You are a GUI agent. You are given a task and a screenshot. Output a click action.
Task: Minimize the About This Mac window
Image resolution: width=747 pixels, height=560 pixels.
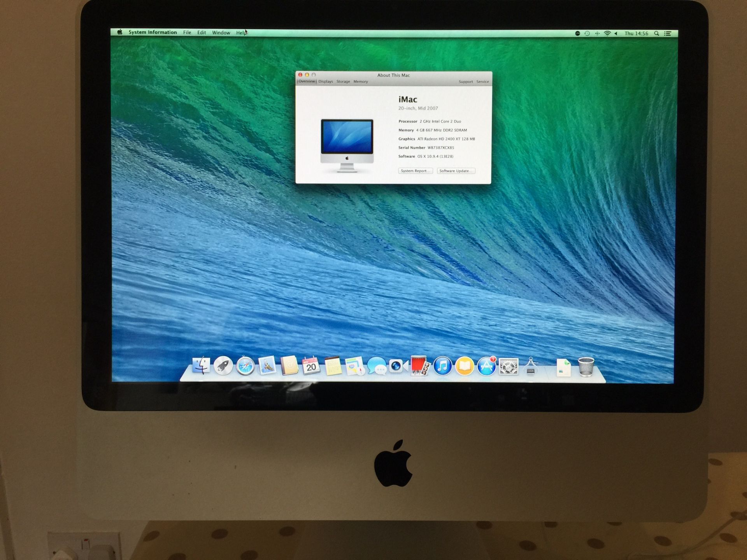307,75
